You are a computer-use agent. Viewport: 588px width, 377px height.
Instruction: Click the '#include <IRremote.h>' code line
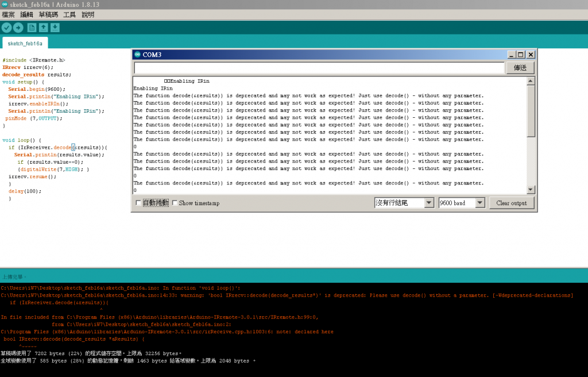[34, 60]
